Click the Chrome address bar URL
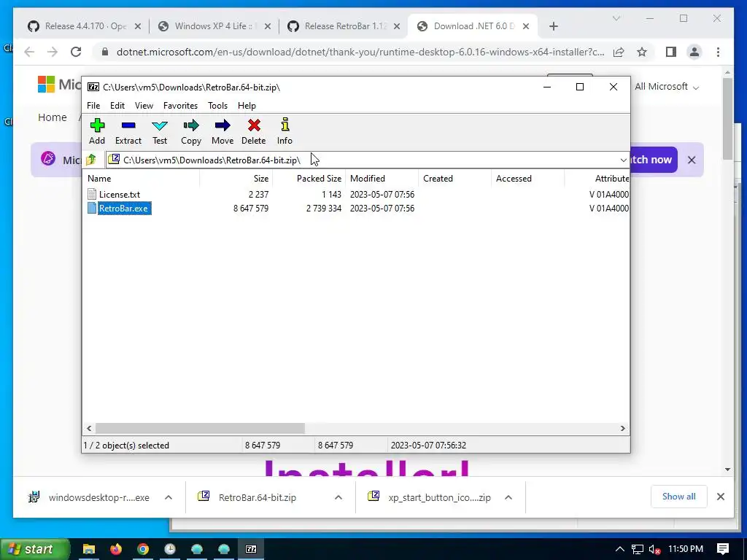Screen dimensions: 747x560 [360, 52]
